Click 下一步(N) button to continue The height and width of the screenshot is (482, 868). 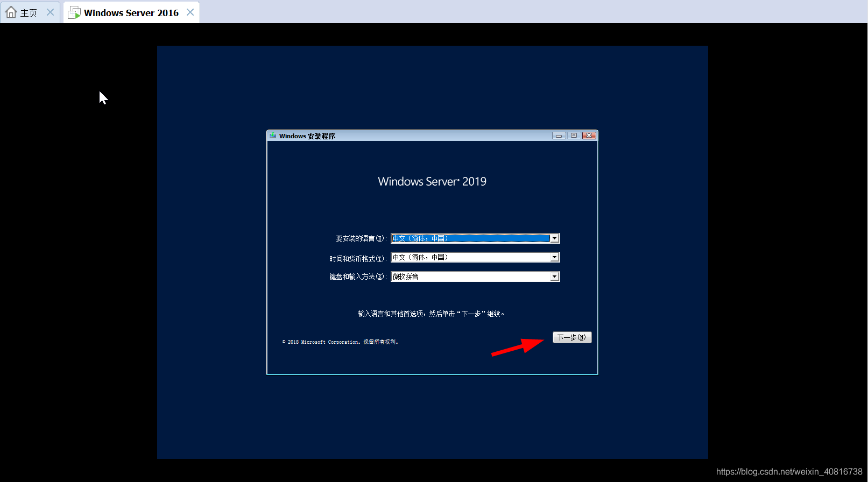[572, 337]
